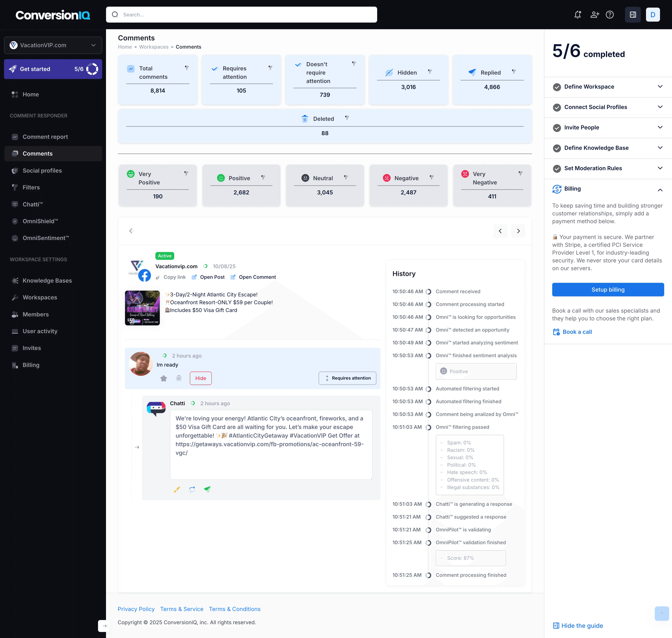
Task: Click the notifications bell icon
Action: (577, 15)
